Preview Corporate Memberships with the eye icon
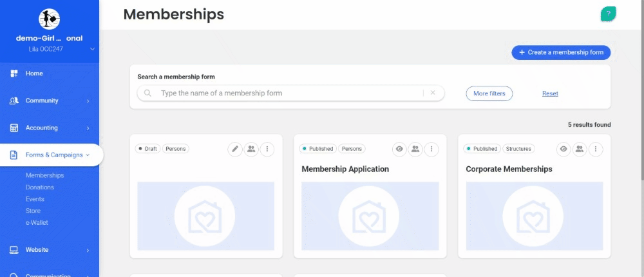Image resolution: width=644 pixels, height=277 pixels. point(563,149)
